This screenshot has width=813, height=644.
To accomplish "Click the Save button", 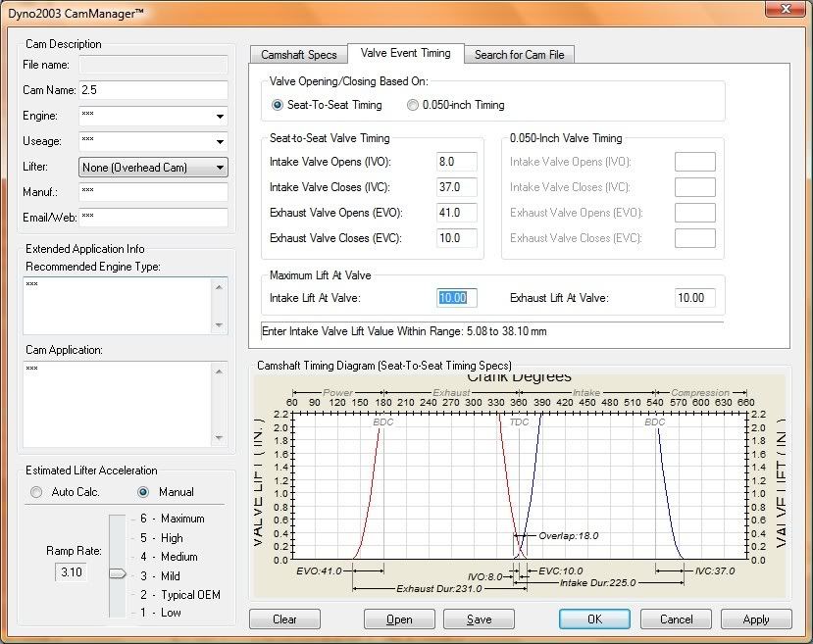I will click(x=479, y=619).
